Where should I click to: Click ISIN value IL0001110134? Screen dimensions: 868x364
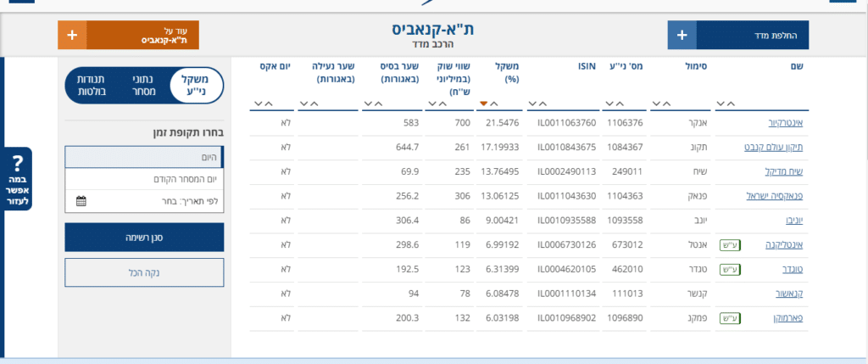(567, 293)
